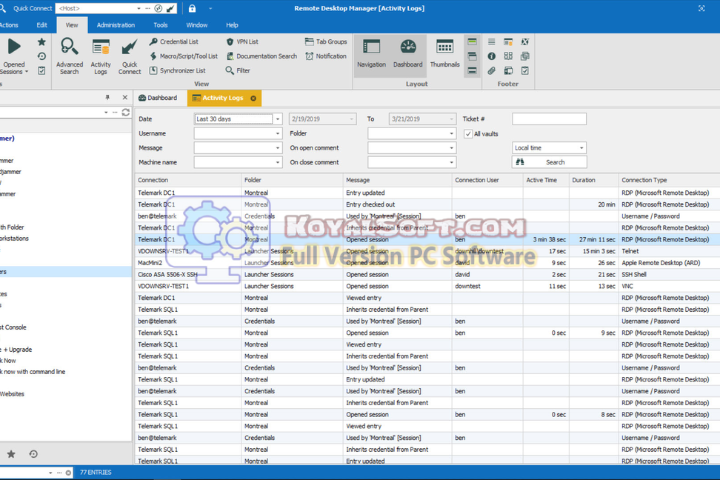Select 'Websites' in the navigation tree
Screen dimensions: 720x480
pyautogui.click(x=12, y=394)
